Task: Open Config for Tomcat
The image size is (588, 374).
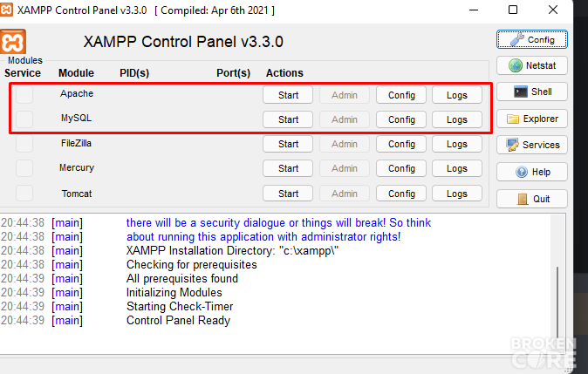Action: tap(401, 194)
